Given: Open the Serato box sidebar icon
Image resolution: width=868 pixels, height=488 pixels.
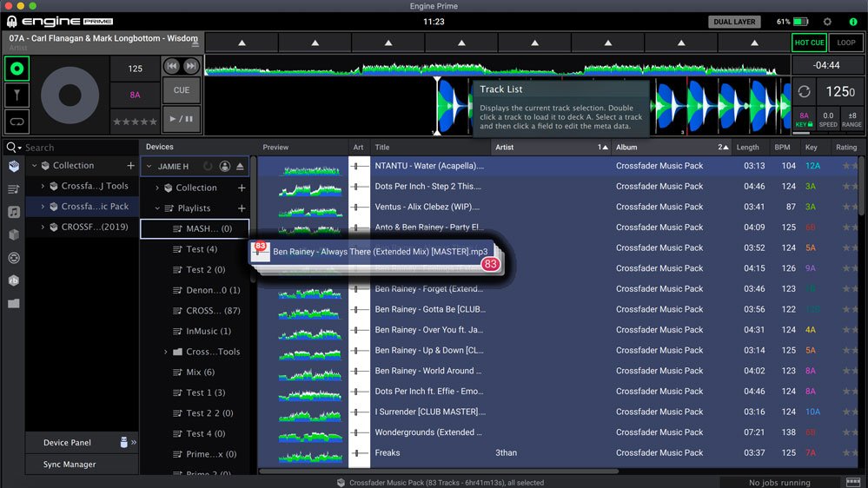Looking at the screenshot, I should (14, 234).
